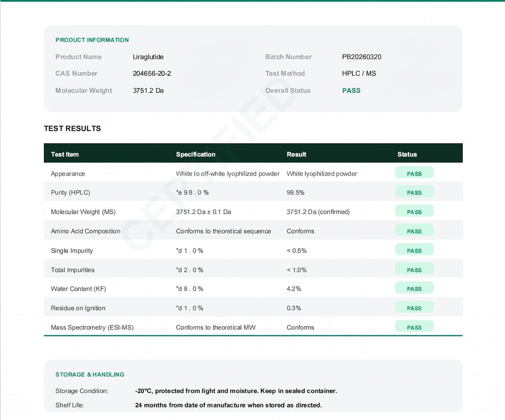Select the Residue on Ignition row label
Viewport: 505px width, 420px height.
(78, 308)
